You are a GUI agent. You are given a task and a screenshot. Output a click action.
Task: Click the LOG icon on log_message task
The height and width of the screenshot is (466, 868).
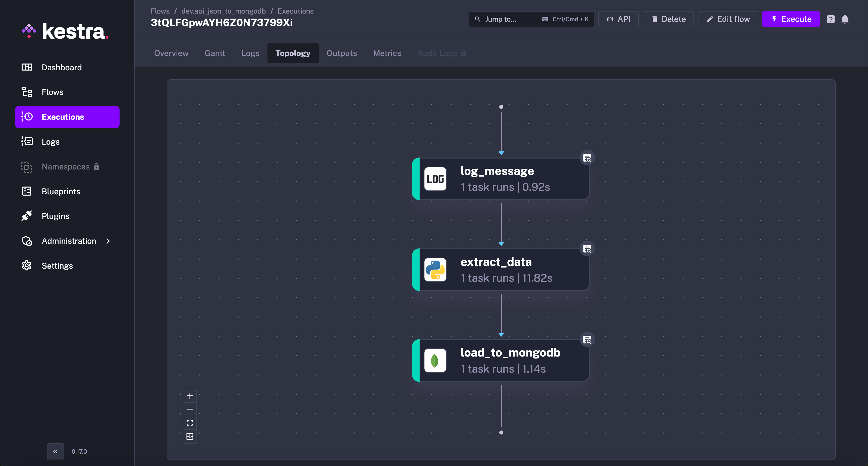(435, 179)
